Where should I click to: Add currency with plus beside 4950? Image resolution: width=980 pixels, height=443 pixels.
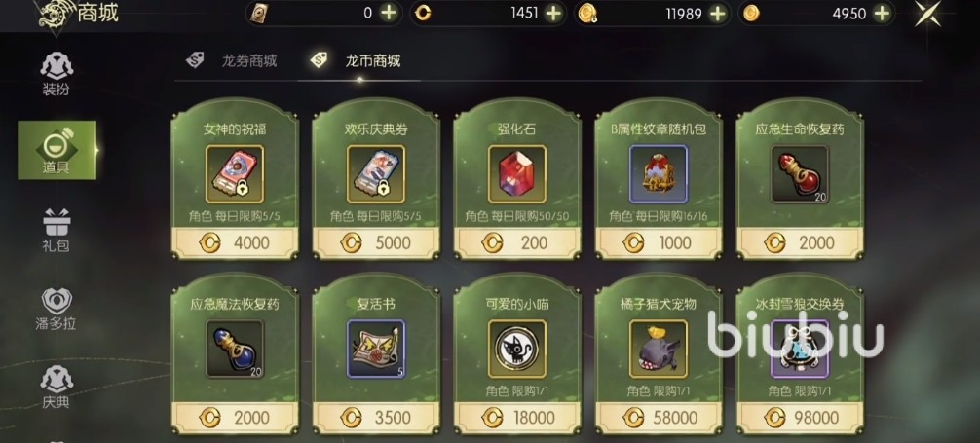tap(882, 13)
